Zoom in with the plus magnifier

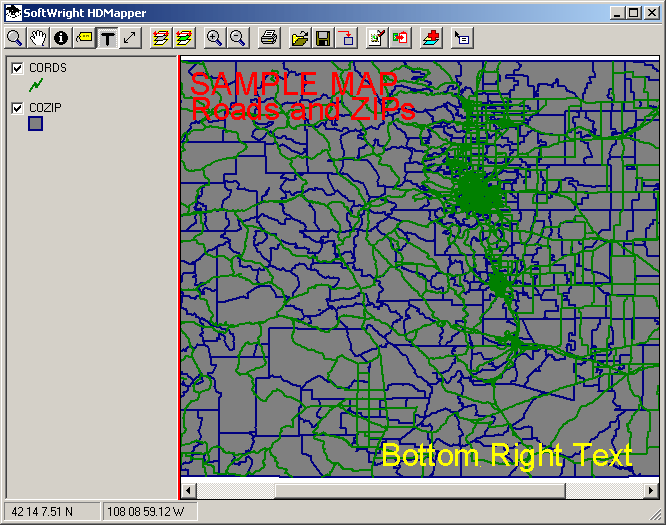(x=214, y=38)
